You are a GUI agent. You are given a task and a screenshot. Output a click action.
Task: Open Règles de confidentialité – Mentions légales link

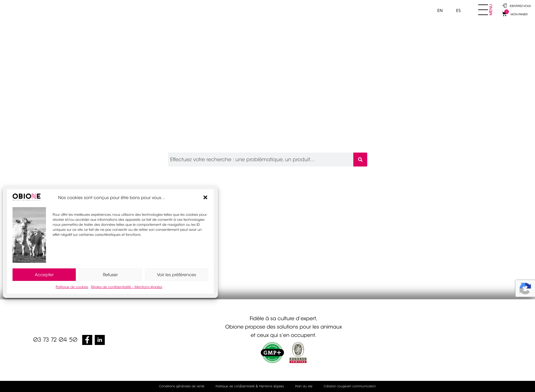point(127,287)
